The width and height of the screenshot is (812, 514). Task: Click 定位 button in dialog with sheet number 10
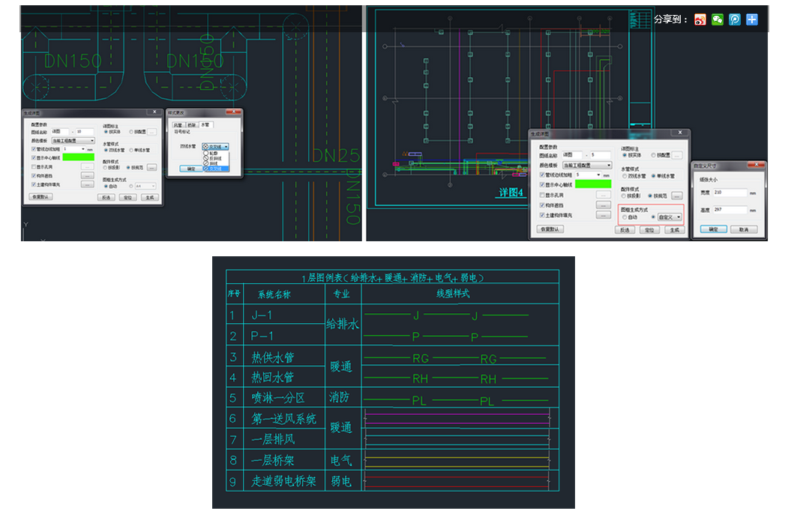click(127, 197)
